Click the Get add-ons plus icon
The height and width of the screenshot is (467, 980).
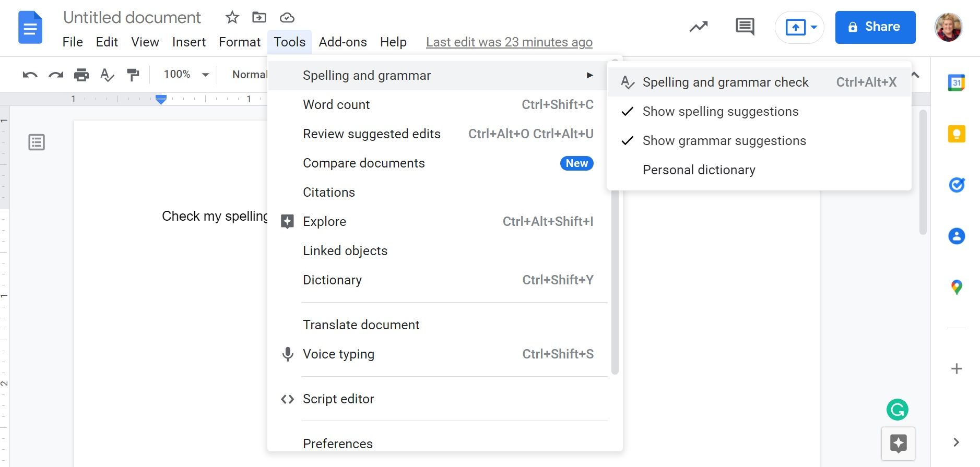click(x=957, y=369)
